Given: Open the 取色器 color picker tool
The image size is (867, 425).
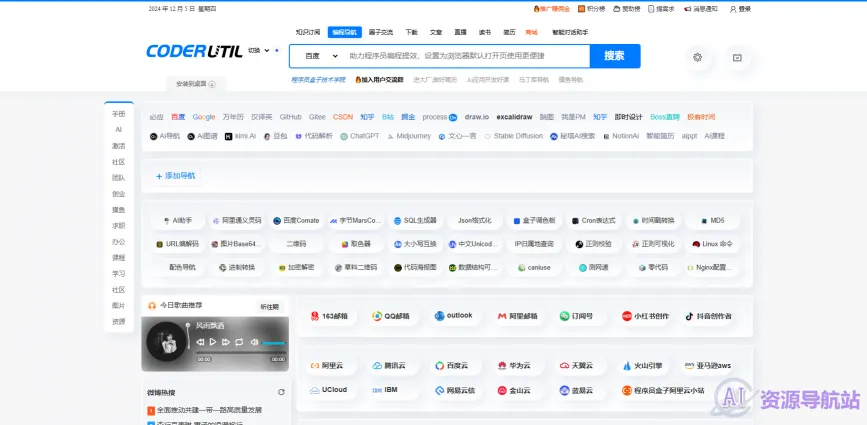Looking at the screenshot, I should click(x=356, y=244).
